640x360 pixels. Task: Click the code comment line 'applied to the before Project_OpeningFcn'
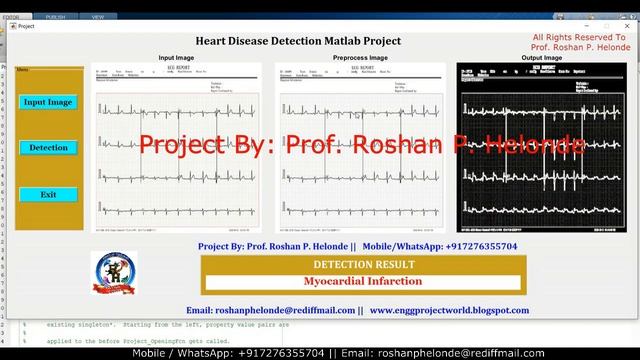click(138, 341)
